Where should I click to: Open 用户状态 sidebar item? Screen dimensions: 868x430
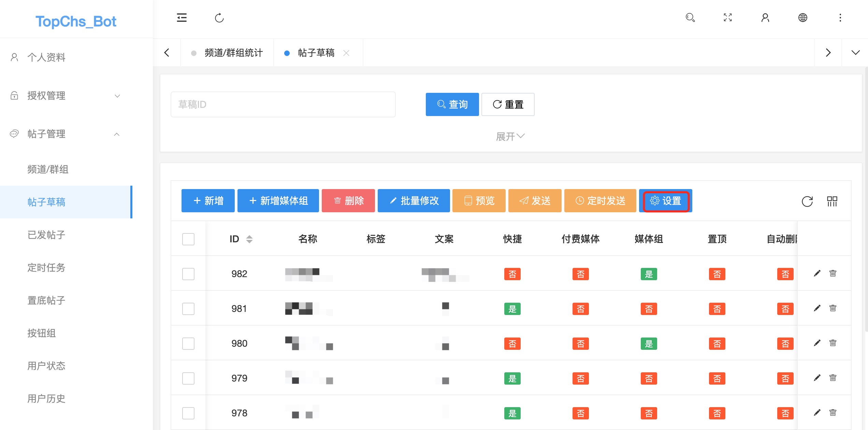coord(66,366)
